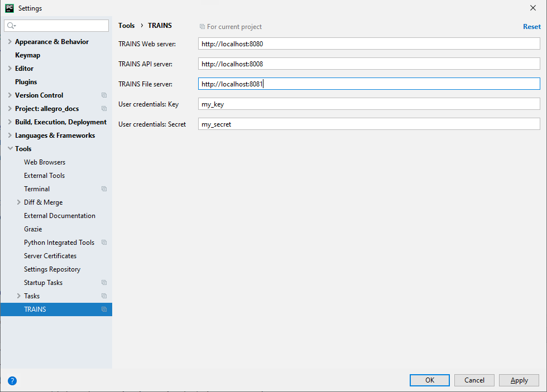
Task: Click the Apply button
Action: 519,380
